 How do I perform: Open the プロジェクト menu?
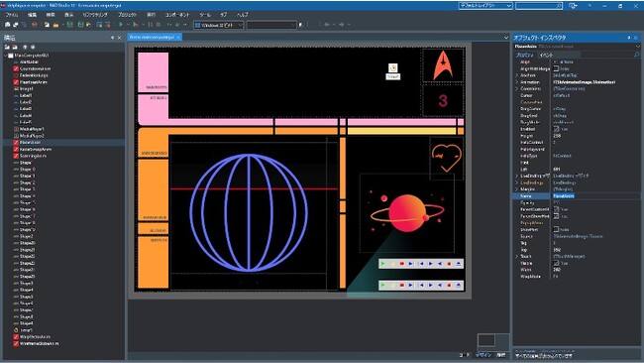click(x=128, y=15)
